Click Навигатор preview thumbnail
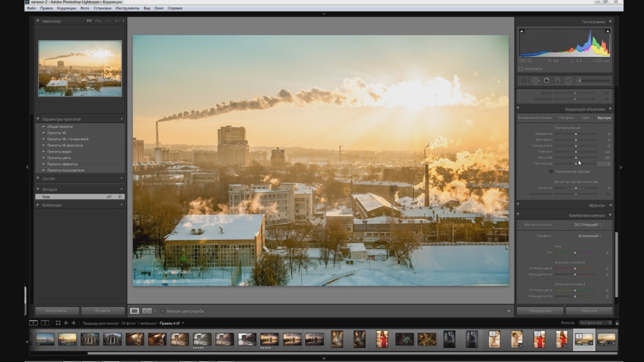Screen dimensions: 644x362 (x=80, y=68)
